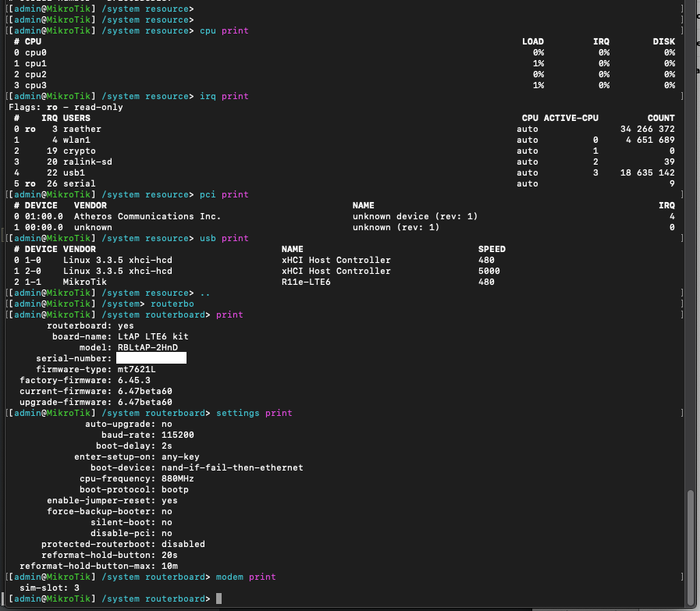Click the "crypto" IRQ user entry
The height and width of the screenshot is (611, 700).
click(x=80, y=151)
